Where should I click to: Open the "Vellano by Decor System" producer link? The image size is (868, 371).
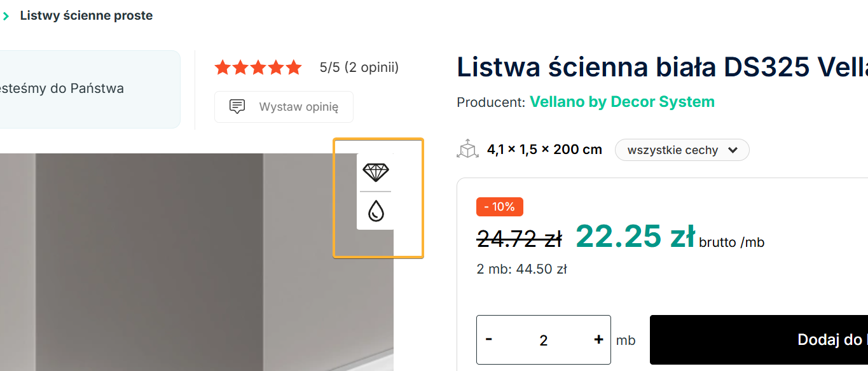click(622, 102)
